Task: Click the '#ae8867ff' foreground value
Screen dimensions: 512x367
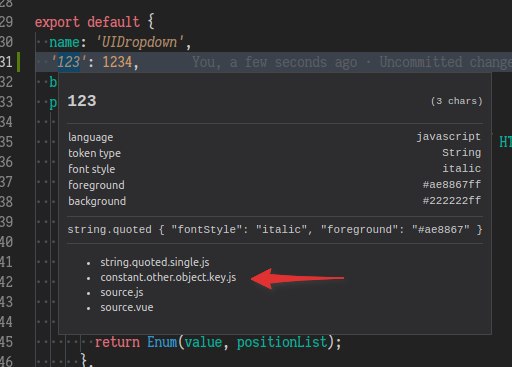Action: [x=452, y=184]
